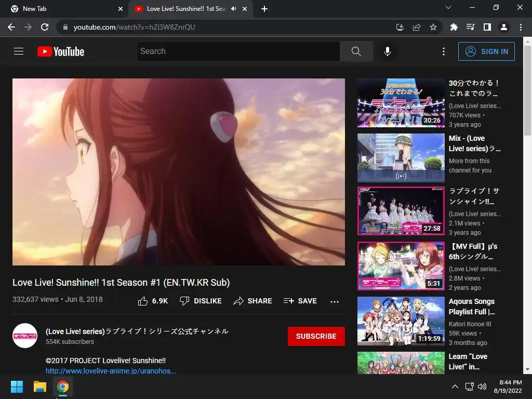Reload the YouTube page
The width and height of the screenshot is (532, 399).
tap(45, 27)
